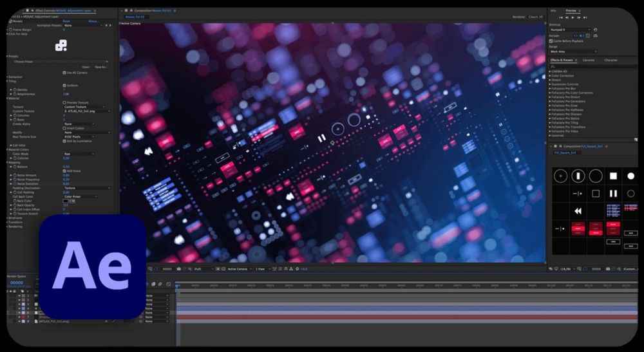
Task: Click the About link for Mosaic effect
Action: [x=93, y=21]
